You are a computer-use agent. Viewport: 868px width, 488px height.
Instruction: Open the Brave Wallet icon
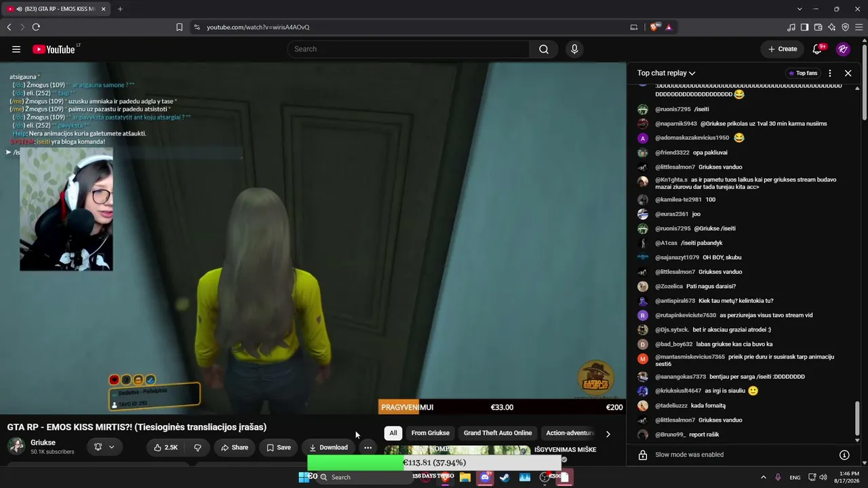point(818,27)
